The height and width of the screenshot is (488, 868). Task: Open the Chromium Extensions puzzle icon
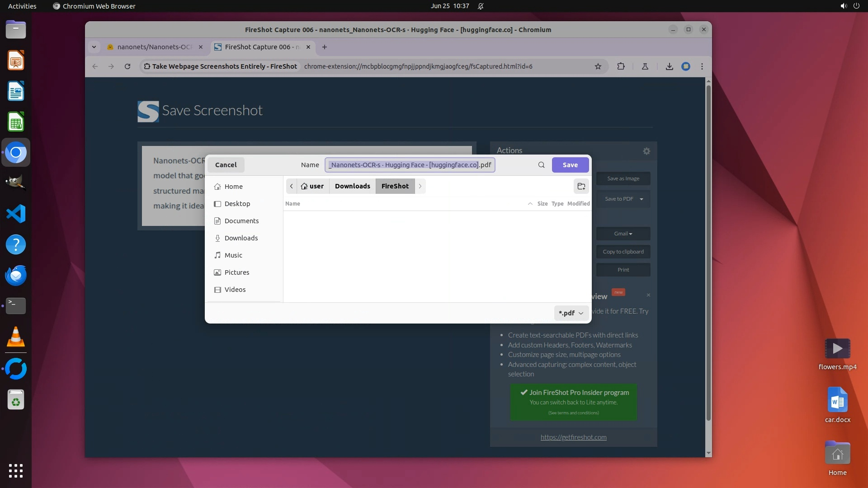pyautogui.click(x=621, y=66)
